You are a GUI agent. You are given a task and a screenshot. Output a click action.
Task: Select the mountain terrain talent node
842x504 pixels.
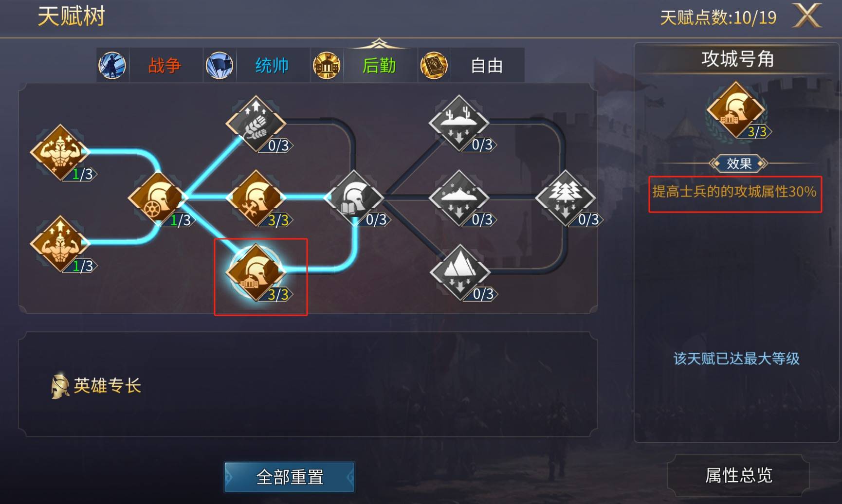pyautogui.click(x=460, y=272)
